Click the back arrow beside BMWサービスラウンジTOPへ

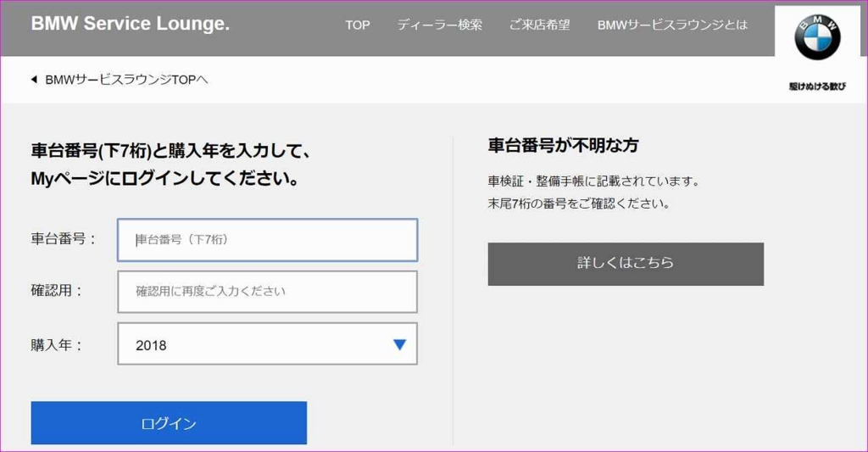click(x=34, y=80)
